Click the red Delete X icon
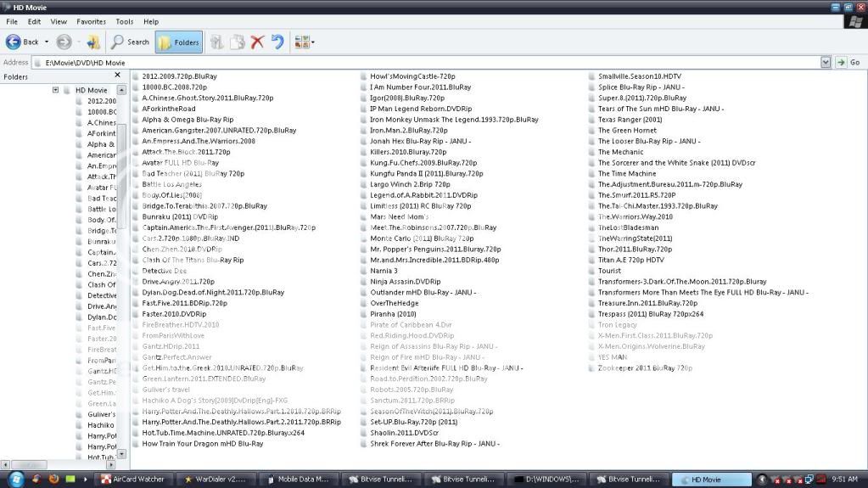868x488 pixels. coord(257,42)
